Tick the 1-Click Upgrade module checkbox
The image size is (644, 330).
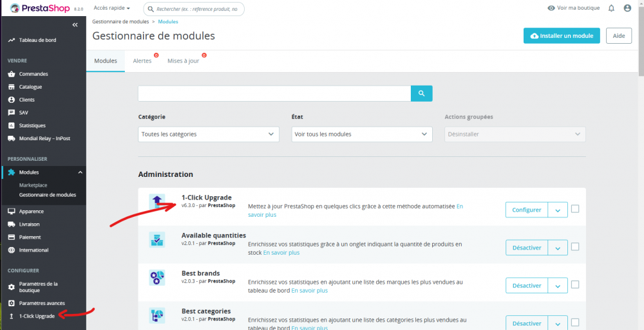pos(575,209)
